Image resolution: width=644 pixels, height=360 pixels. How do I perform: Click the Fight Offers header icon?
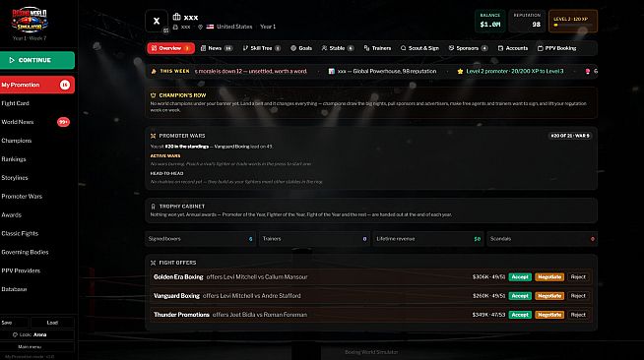tap(154, 263)
